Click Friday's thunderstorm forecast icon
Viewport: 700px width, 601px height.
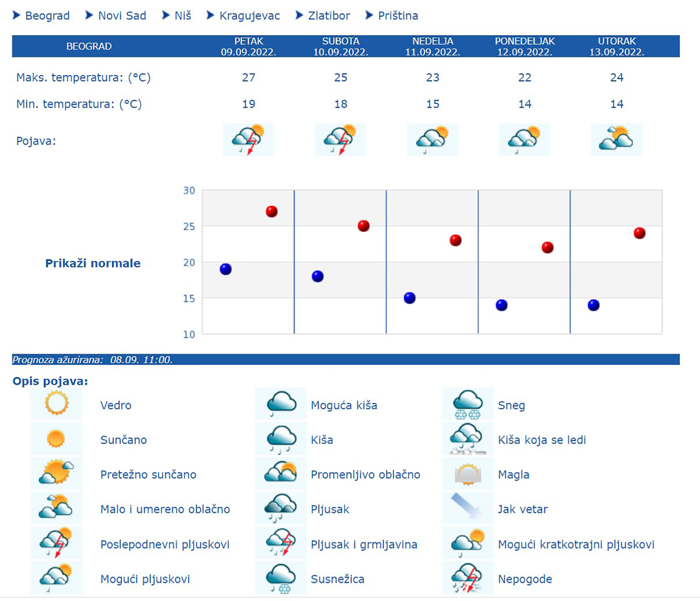coord(248,140)
